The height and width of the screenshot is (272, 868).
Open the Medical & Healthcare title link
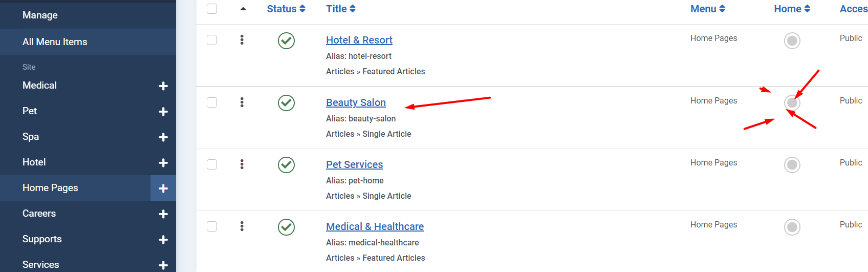375,226
